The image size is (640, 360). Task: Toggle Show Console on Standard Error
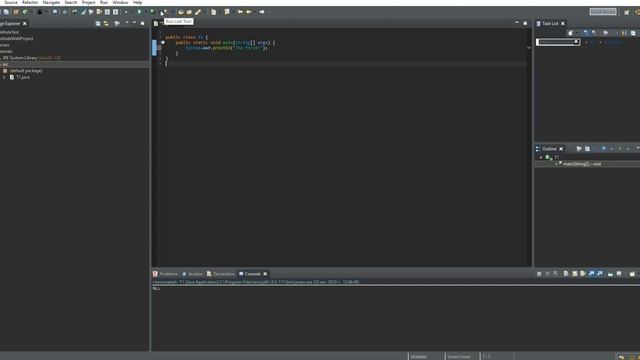click(600, 273)
